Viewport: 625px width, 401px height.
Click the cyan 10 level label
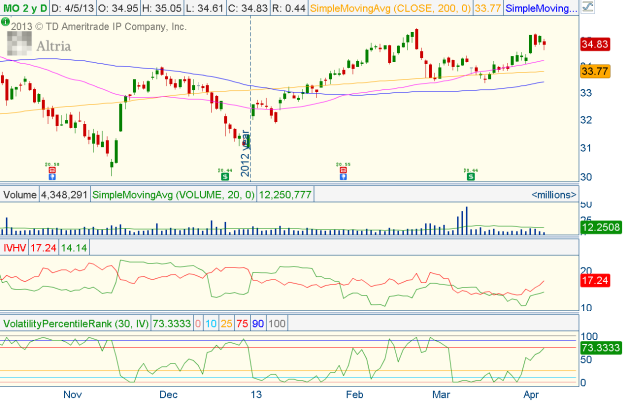[x=211, y=323]
